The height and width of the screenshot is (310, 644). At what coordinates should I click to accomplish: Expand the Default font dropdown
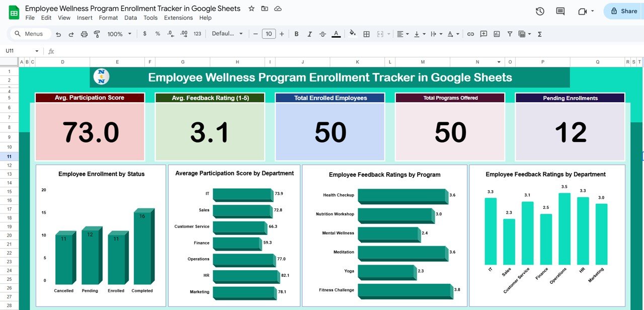tap(227, 34)
